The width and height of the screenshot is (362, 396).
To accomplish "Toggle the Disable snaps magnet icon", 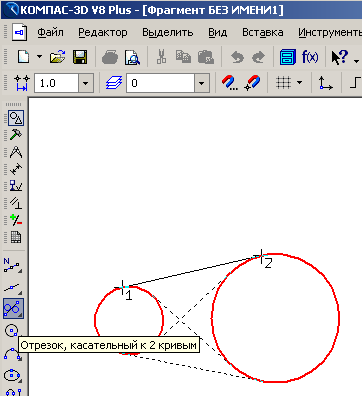I will pyautogui.click(x=252, y=83).
